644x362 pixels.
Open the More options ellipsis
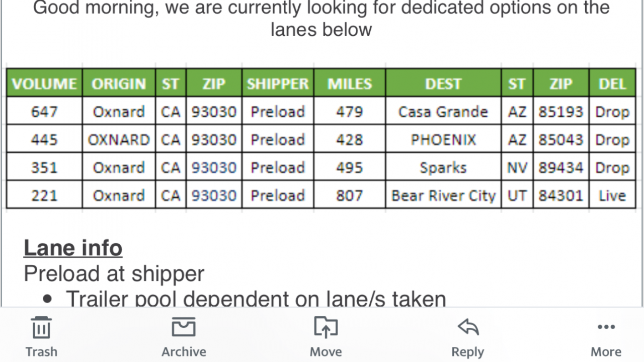click(606, 328)
